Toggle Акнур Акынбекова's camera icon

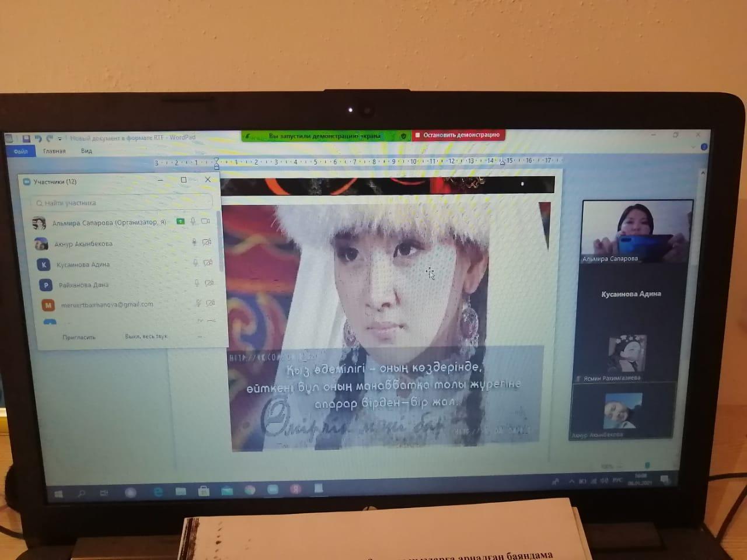coord(207,242)
